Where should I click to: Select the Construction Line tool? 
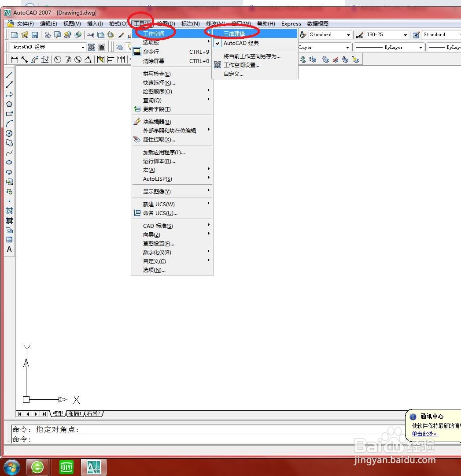(x=9, y=84)
